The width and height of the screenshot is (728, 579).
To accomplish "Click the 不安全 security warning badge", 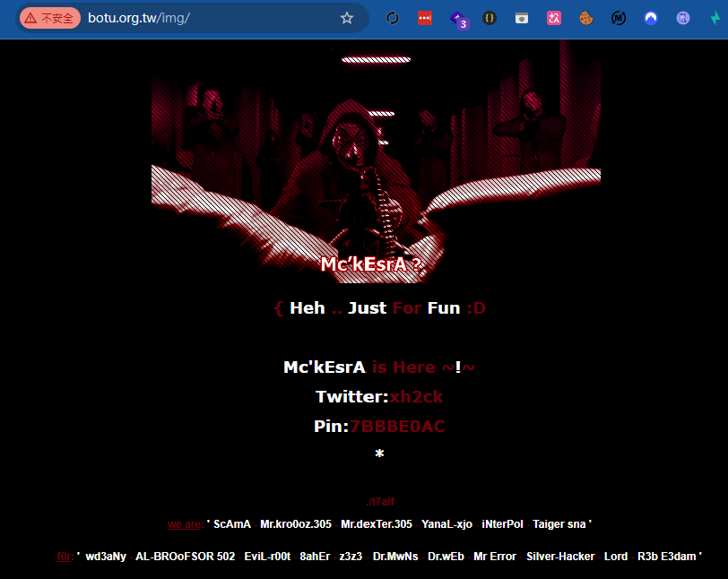I will (49, 18).
